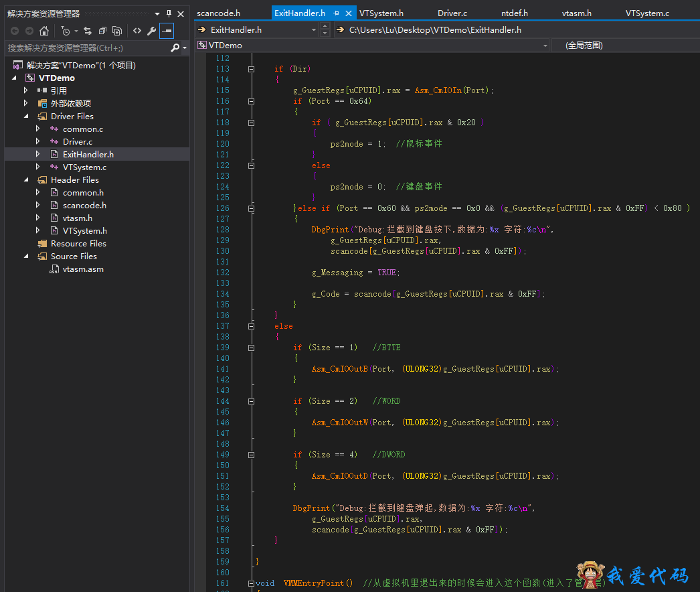Collapse the Header Files folder
This screenshot has height=592, width=700.
coord(26,179)
